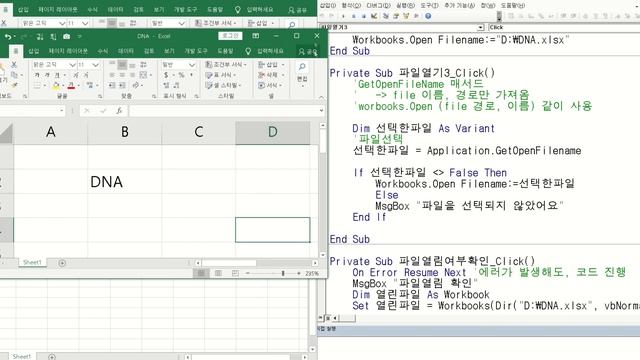Switch to Normal view in DNA status bar
Image resolution: width=640 pixels, height=360 pixels.
tap(201, 273)
